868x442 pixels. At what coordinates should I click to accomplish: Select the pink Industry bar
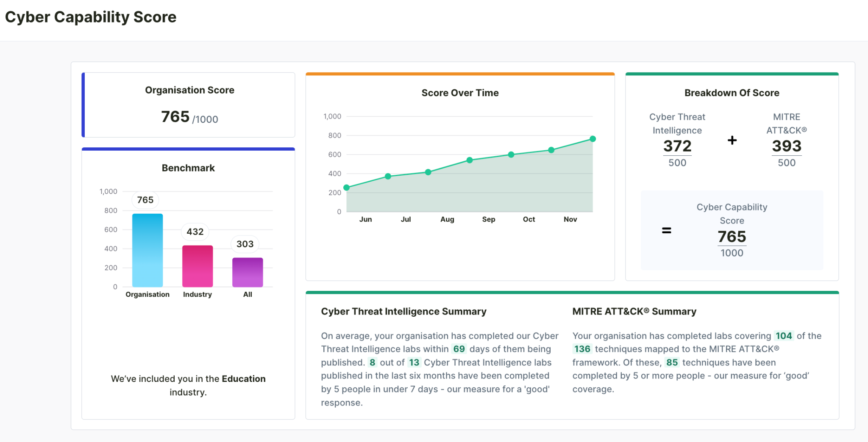(198, 266)
